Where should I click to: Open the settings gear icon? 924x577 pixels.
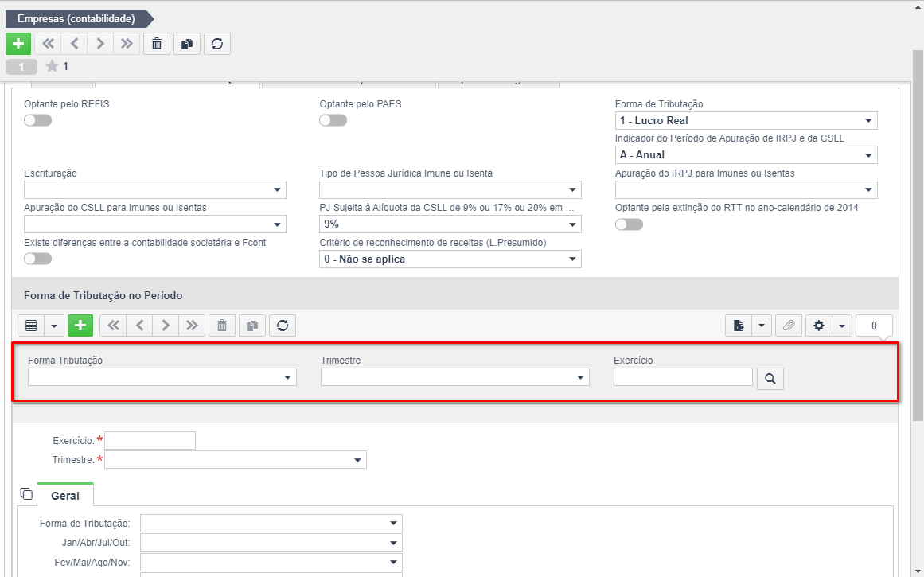coord(818,326)
